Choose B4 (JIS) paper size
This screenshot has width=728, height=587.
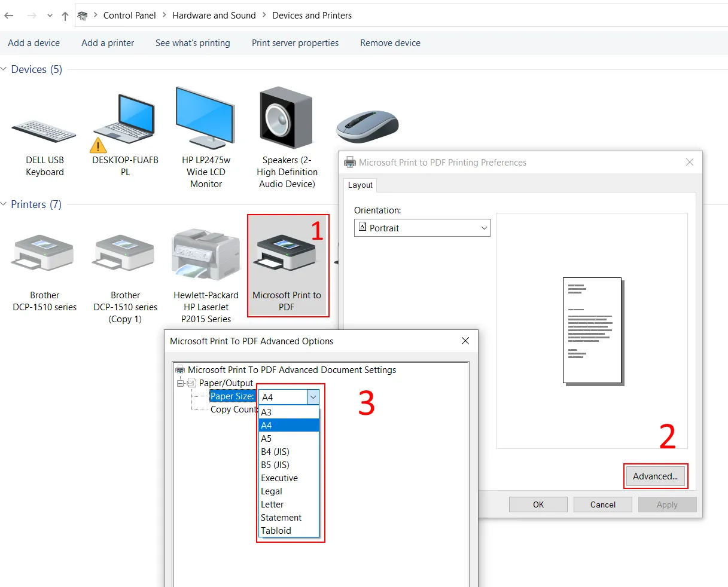click(x=289, y=451)
